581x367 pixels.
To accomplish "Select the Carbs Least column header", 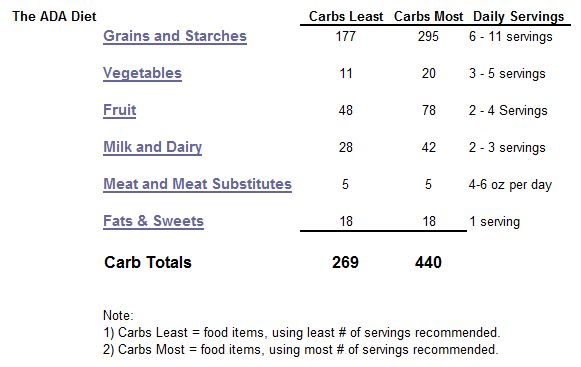I will 346,16.
